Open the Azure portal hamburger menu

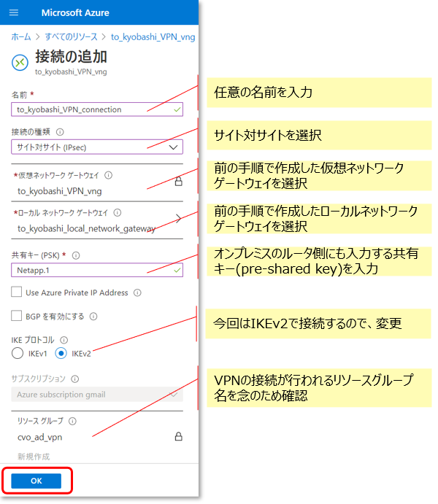14,12
